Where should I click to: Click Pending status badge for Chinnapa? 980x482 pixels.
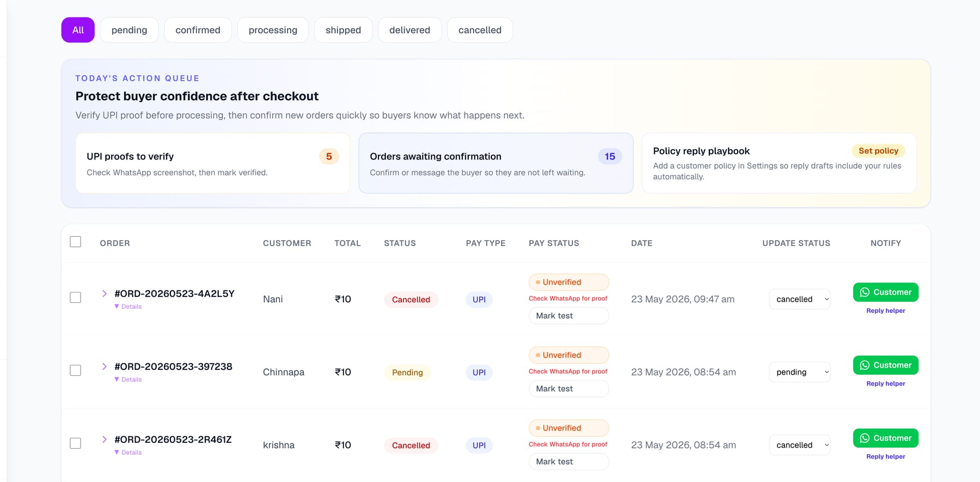point(407,373)
